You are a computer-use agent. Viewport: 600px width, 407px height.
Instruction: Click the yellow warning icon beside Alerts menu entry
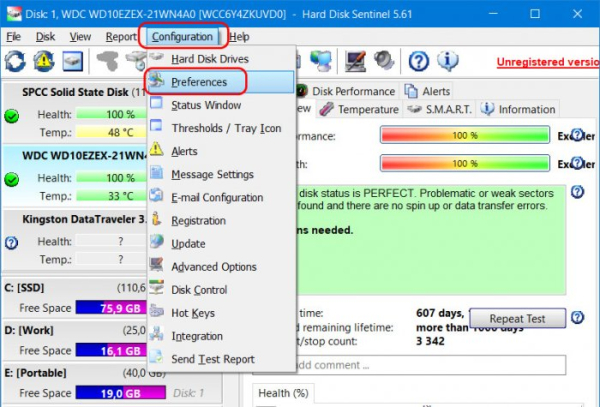click(x=155, y=151)
